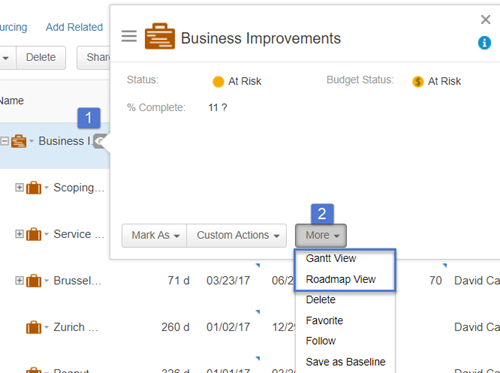
Task: Click the Zurich project briefcase icon
Action: point(34,327)
